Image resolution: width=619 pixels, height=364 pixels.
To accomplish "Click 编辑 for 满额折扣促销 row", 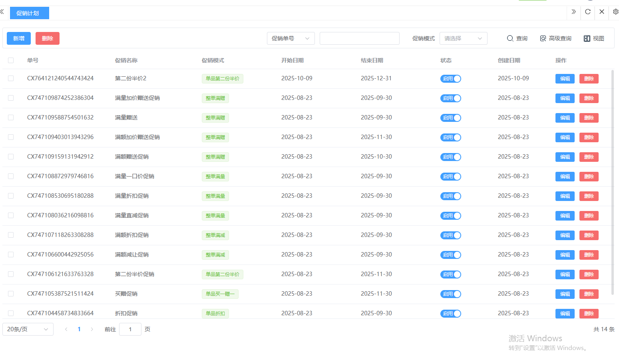I will click(565, 235).
